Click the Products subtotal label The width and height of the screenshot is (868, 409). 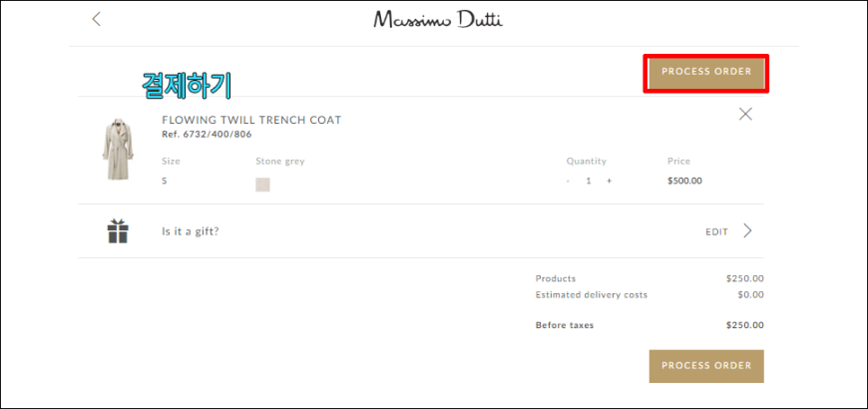pos(556,279)
